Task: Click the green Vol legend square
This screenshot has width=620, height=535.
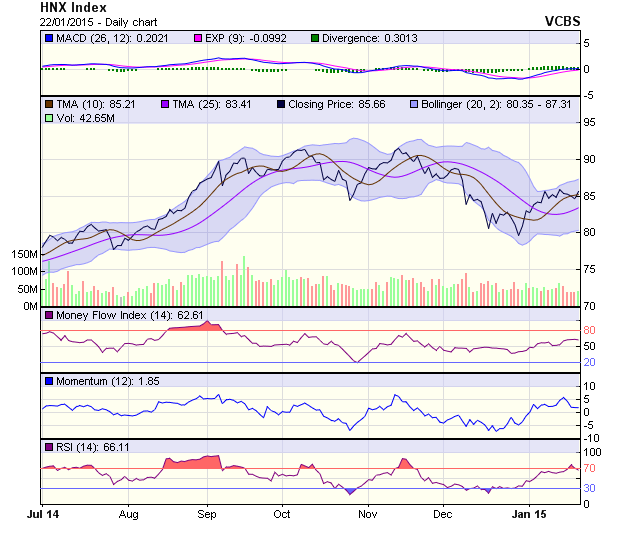Action: click(48, 118)
